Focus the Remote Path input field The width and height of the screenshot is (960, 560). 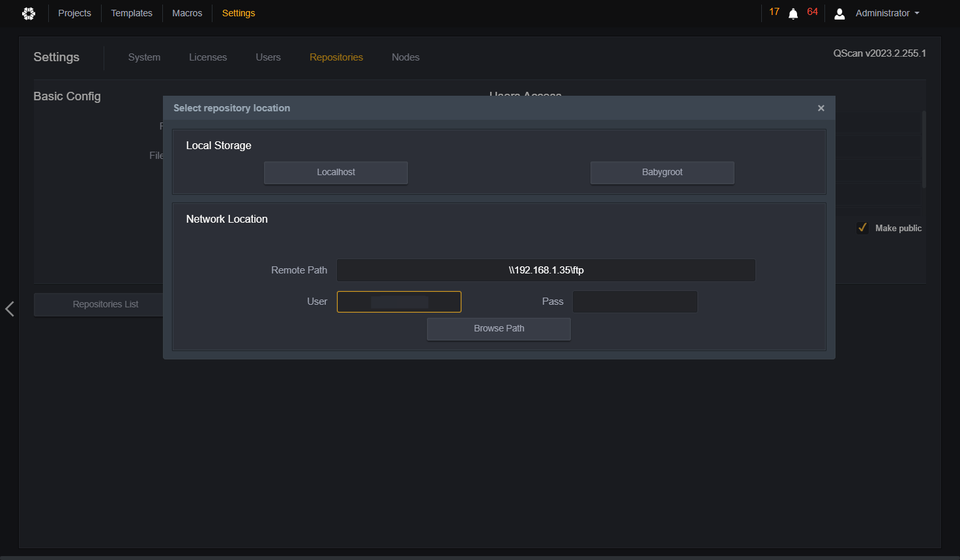[x=546, y=270]
